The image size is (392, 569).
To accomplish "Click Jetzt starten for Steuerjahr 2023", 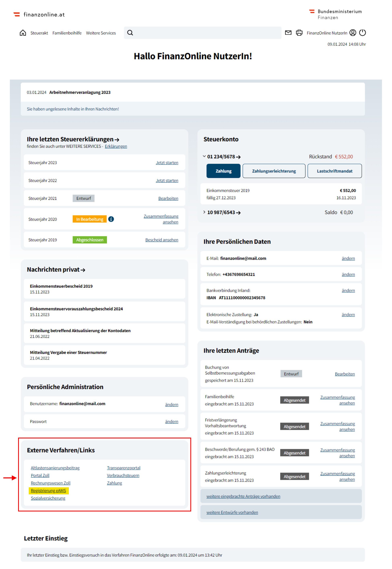I will [167, 163].
